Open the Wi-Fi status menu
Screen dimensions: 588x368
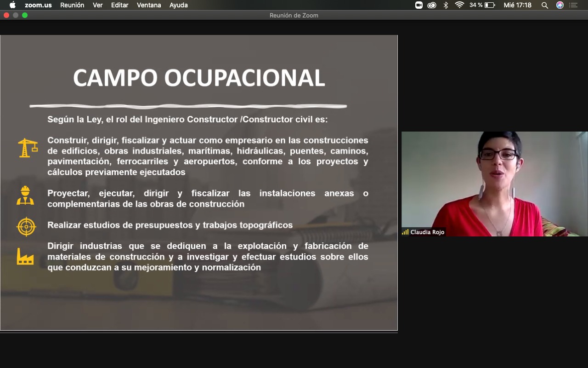click(459, 5)
